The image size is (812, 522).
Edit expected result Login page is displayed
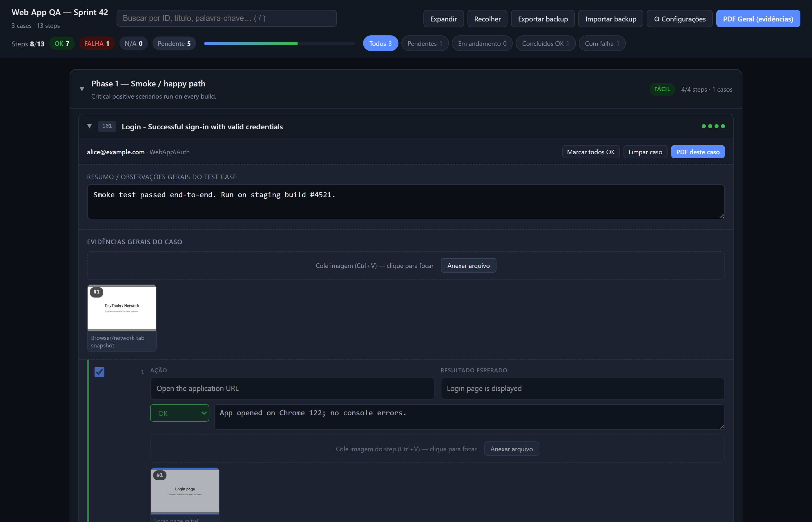pos(582,388)
